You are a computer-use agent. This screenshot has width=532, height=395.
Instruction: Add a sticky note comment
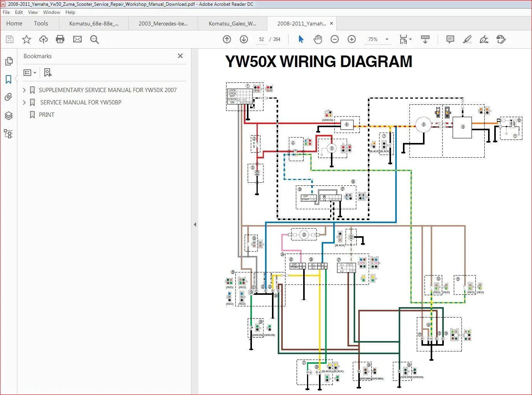click(450, 39)
